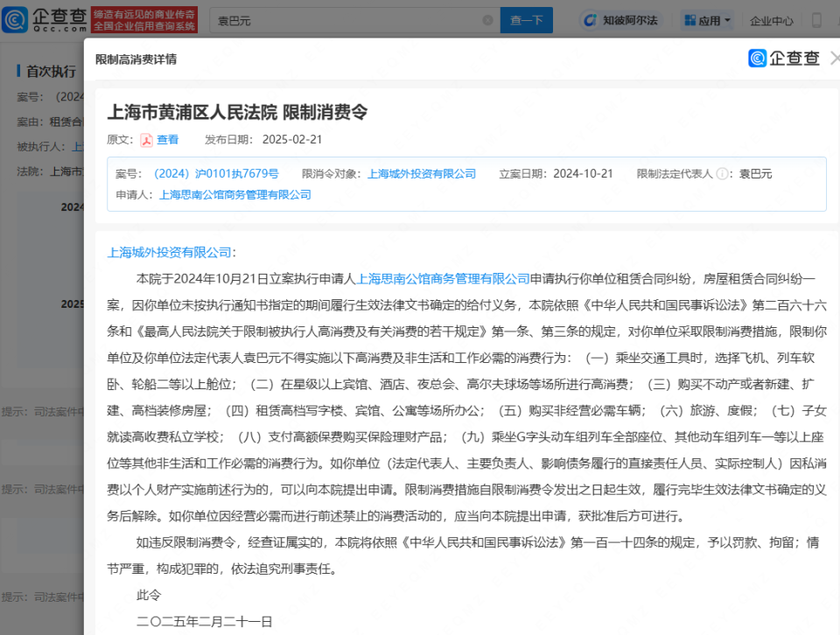Screen dimensions: 840x635
Task: Click the publish date 2025-02-21
Action: (x=292, y=139)
